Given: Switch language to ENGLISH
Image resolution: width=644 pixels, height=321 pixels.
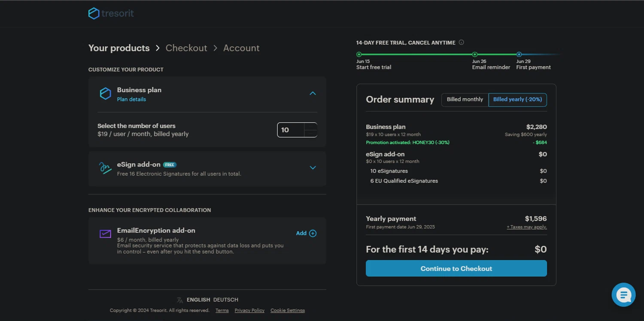Looking at the screenshot, I should [198, 300].
